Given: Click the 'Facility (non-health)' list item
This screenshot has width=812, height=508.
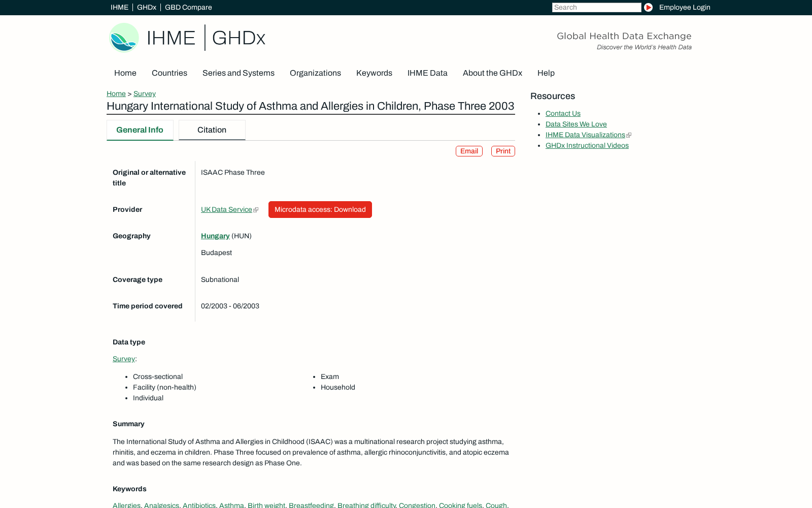Looking at the screenshot, I should [164, 387].
